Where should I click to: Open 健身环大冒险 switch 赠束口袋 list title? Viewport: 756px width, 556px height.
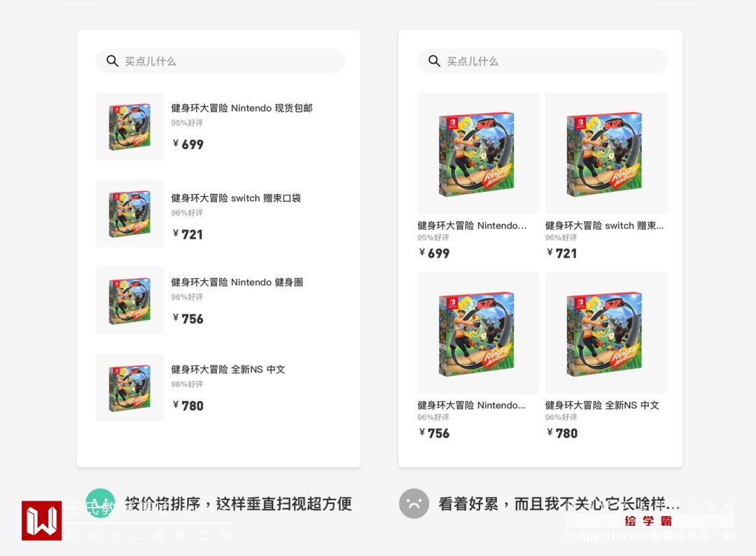coord(236,198)
